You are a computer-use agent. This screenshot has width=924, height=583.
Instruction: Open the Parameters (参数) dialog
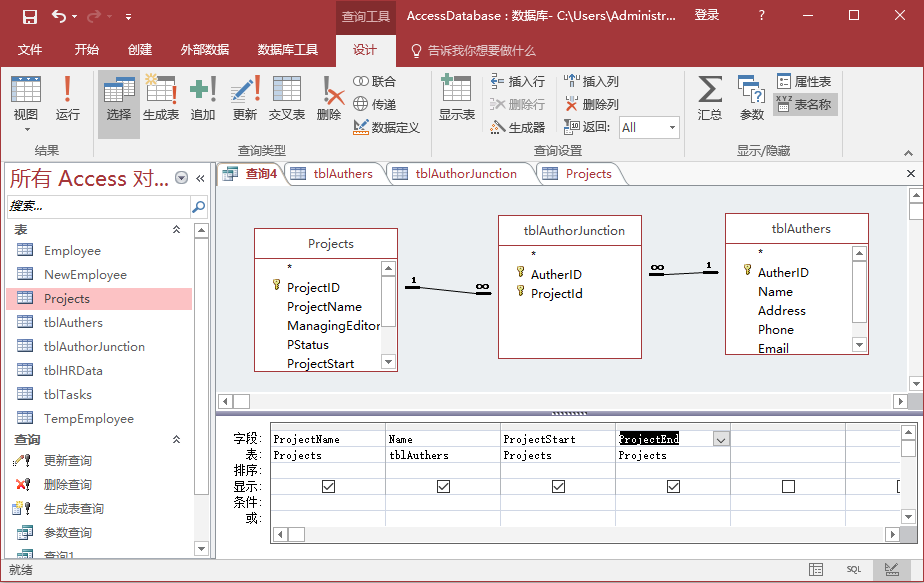751,98
